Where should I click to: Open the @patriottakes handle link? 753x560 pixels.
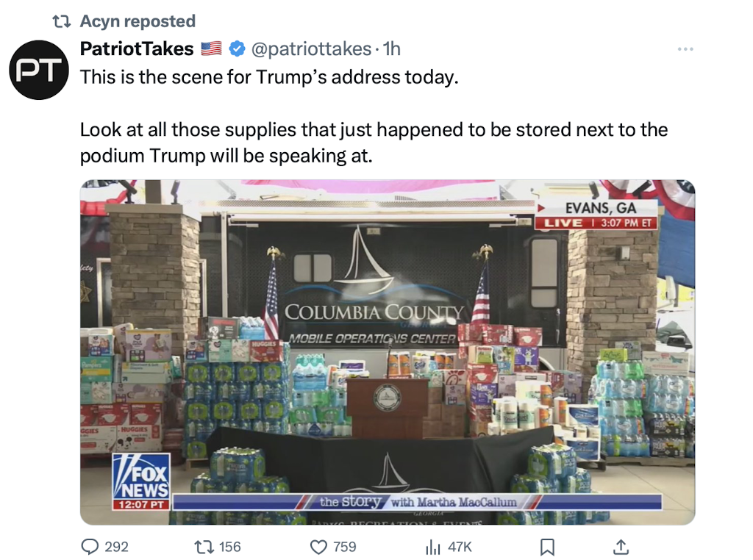pyautogui.click(x=311, y=49)
